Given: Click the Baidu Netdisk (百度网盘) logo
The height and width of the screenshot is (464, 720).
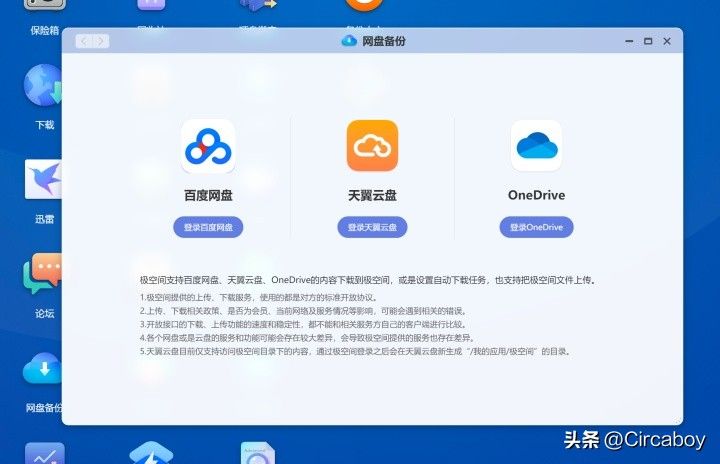Looking at the screenshot, I should (x=208, y=146).
